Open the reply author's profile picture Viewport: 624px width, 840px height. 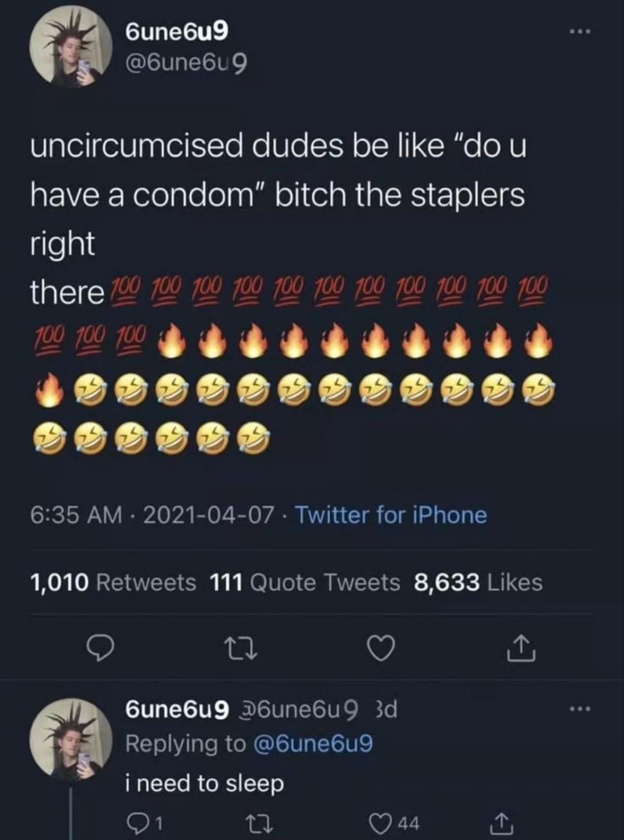click(71, 740)
